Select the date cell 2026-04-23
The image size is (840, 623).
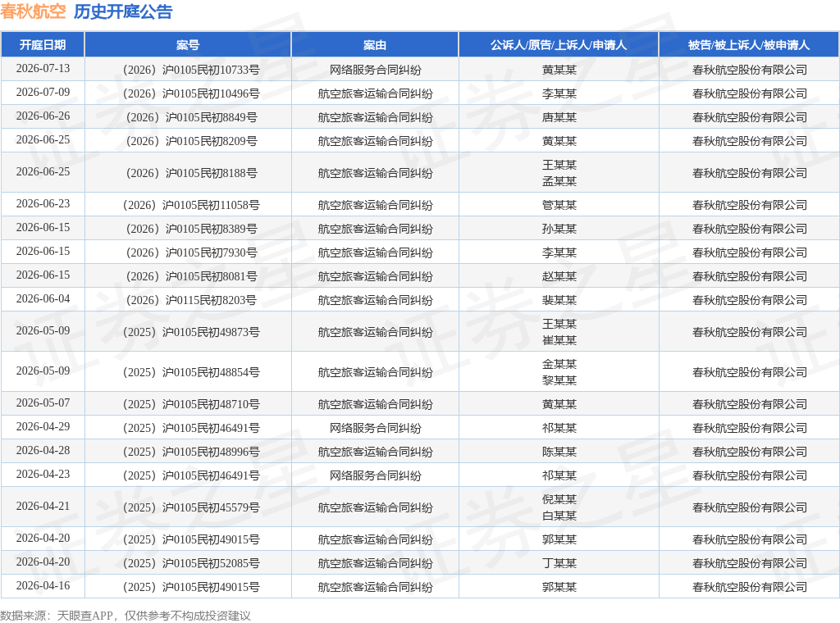pyautogui.click(x=43, y=474)
